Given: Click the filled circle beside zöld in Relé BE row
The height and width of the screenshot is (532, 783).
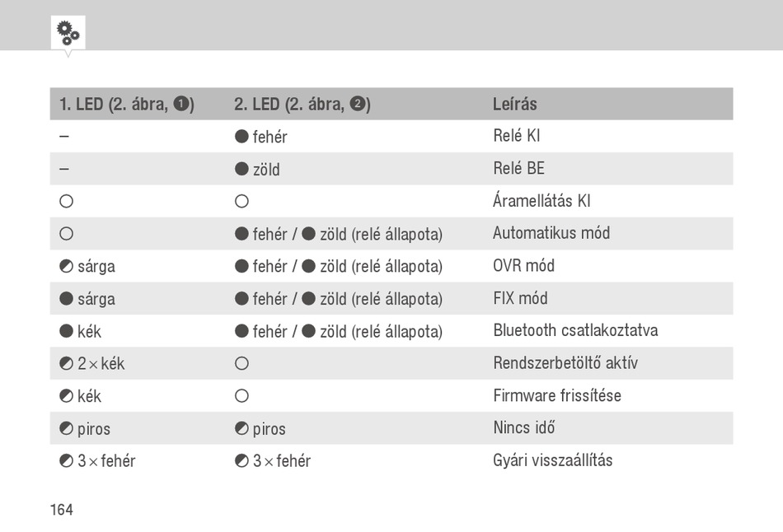Looking at the screenshot, I should (241, 169).
